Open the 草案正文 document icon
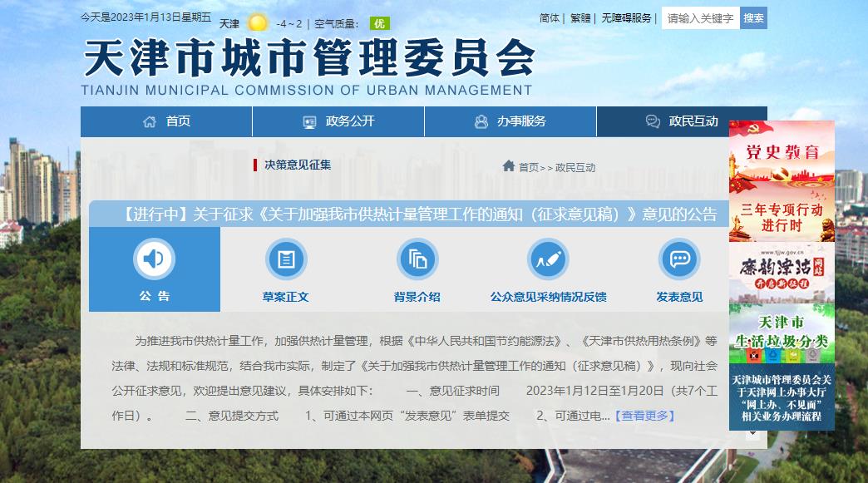The width and height of the screenshot is (868, 483). [x=286, y=259]
